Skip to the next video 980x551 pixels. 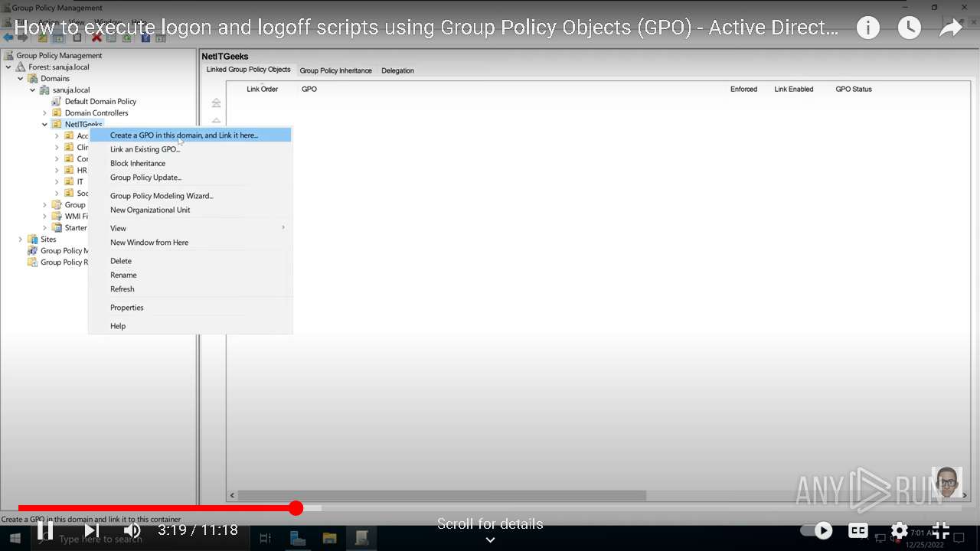(91, 530)
